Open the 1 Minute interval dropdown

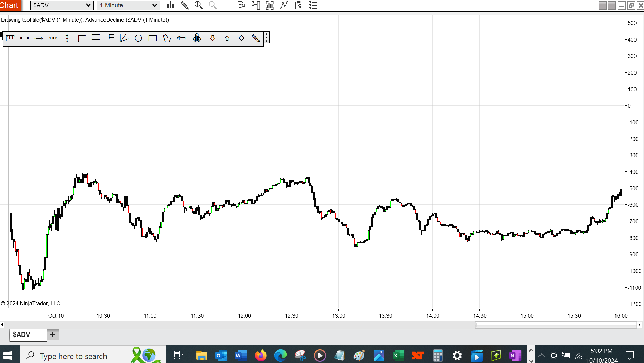[128, 5]
